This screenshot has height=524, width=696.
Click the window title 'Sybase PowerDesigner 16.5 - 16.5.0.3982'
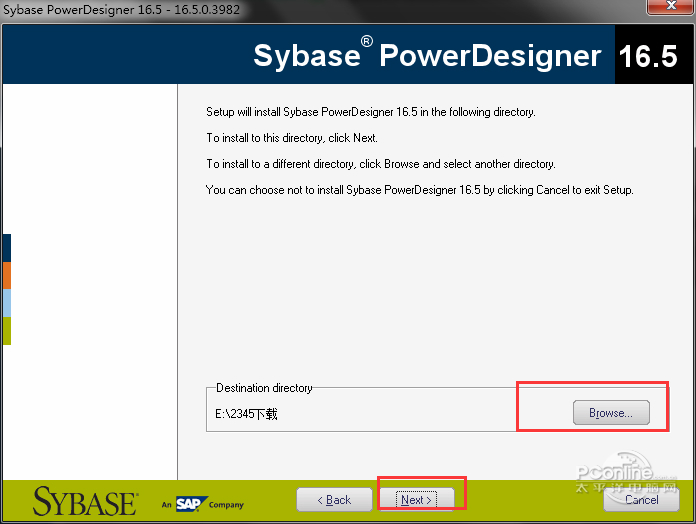point(122,9)
